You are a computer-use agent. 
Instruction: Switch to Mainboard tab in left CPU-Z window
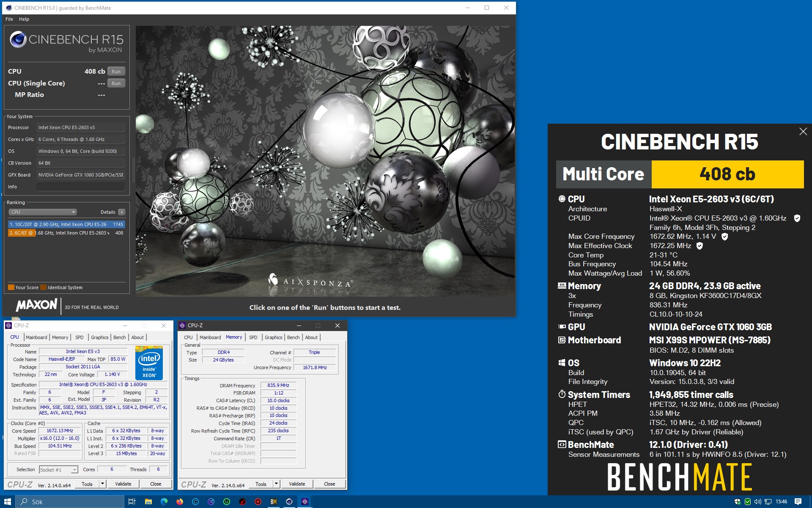point(36,337)
